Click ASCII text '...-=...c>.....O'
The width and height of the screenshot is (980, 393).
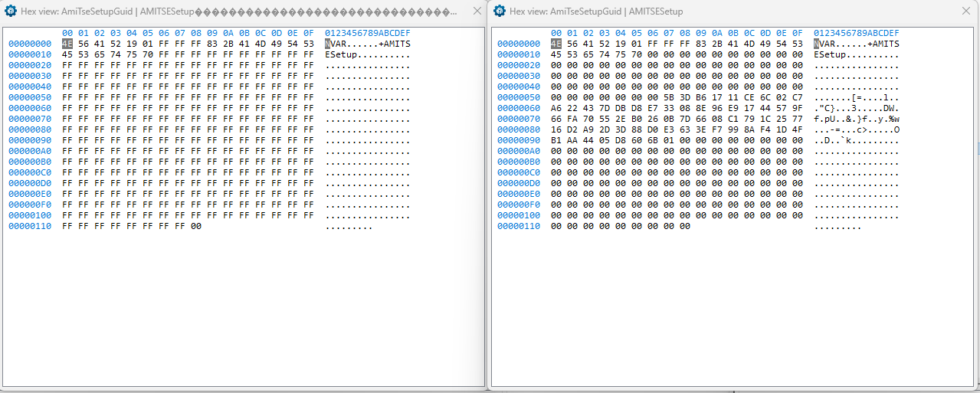857,129
